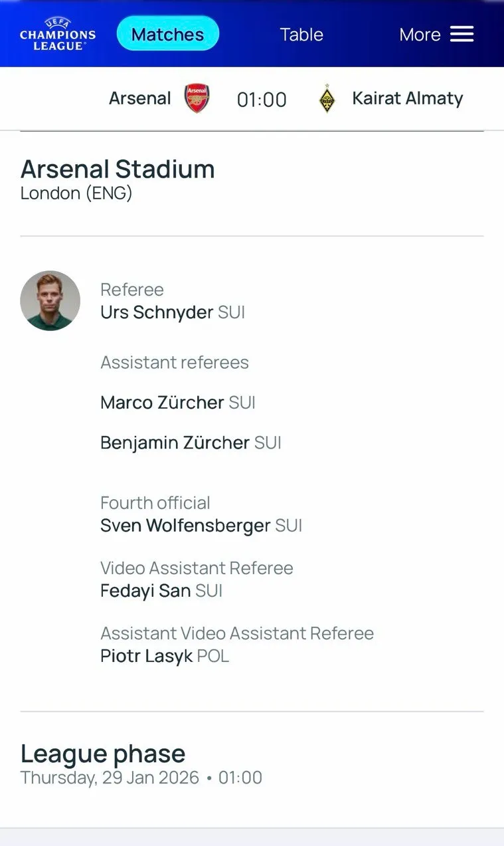Click the Thursday, 29 Jan 2026 date
504x846 pixels.
tap(110, 778)
